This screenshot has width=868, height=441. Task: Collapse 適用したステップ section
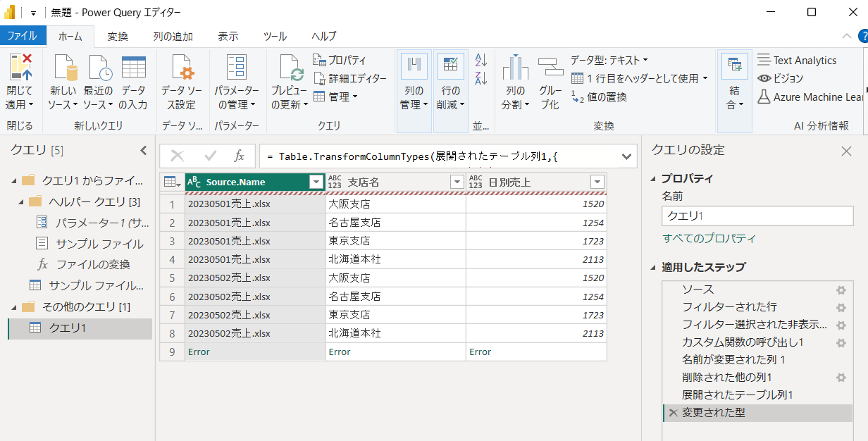653,268
